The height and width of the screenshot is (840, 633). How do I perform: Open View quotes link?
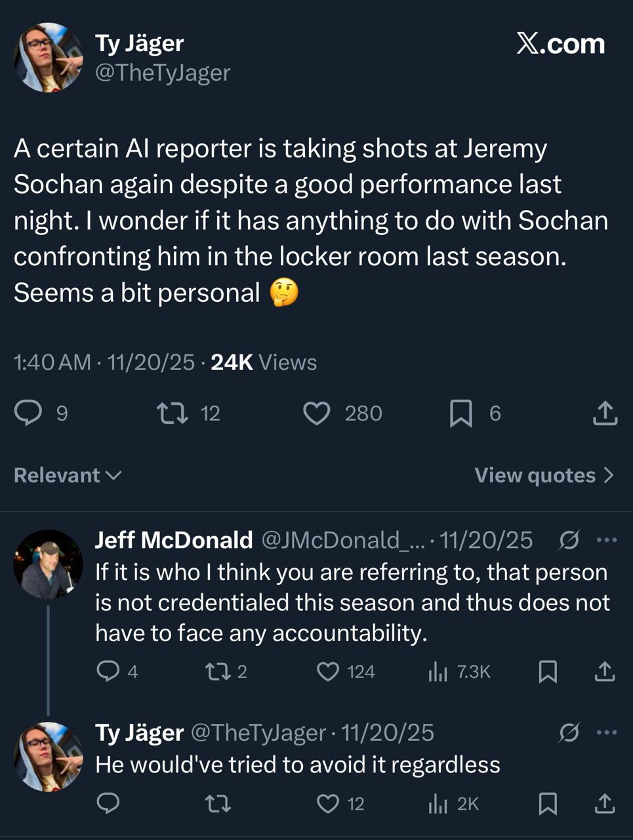click(x=535, y=475)
